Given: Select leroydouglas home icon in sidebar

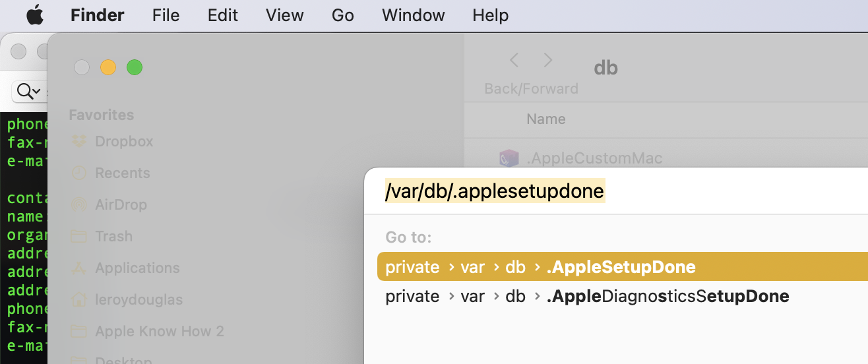Looking at the screenshot, I should point(79,299).
